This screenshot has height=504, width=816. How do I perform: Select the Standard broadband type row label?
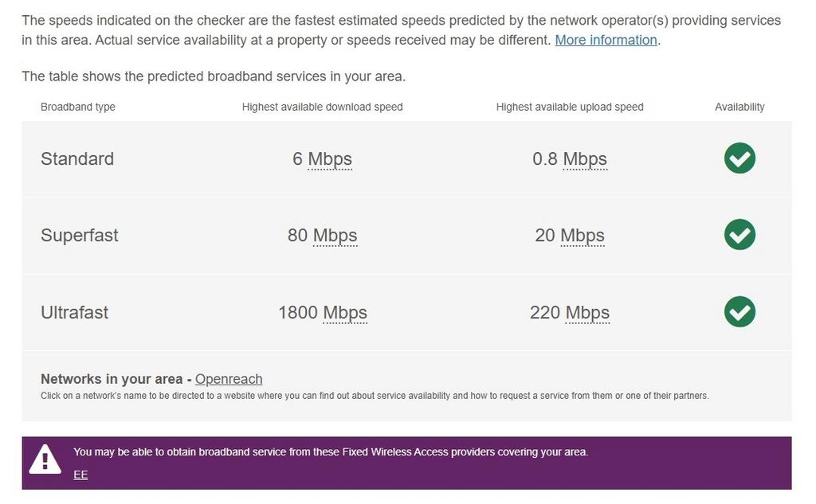pyautogui.click(x=77, y=159)
